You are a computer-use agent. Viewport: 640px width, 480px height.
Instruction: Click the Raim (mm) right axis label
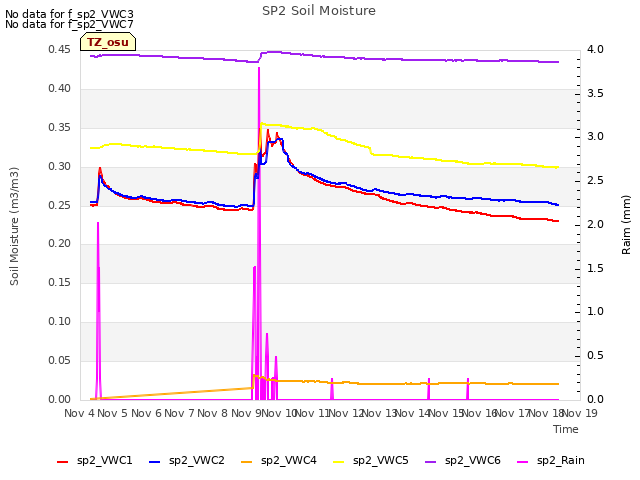pos(626,225)
